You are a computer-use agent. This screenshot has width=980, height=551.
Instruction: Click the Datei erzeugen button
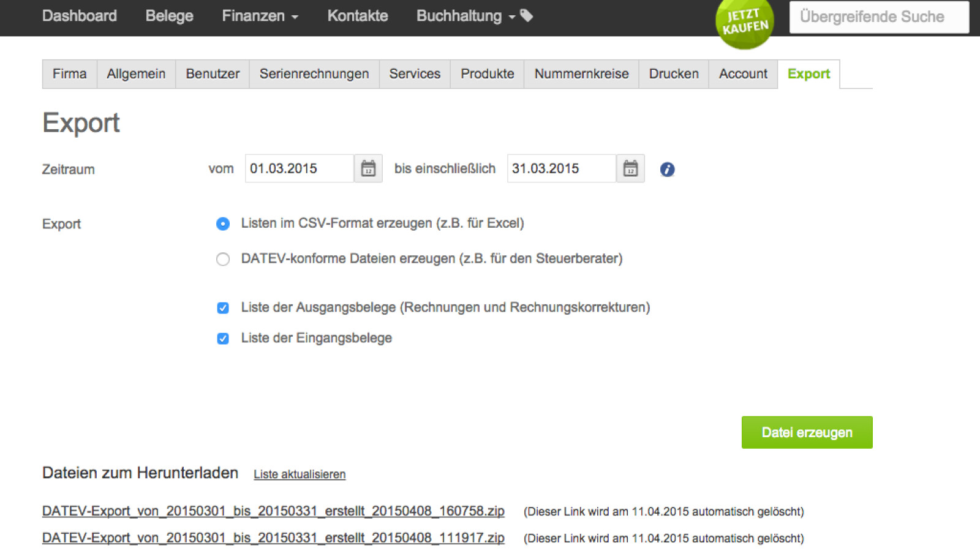pos(807,432)
